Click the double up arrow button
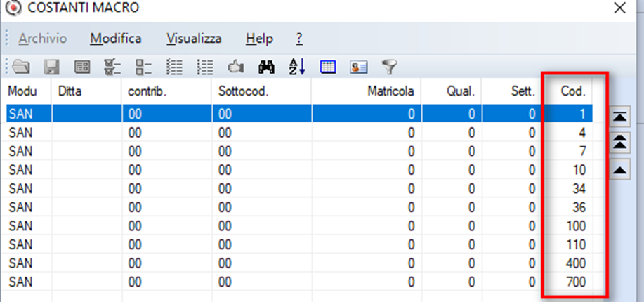The width and height of the screenshot is (644, 302). [x=619, y=142]
